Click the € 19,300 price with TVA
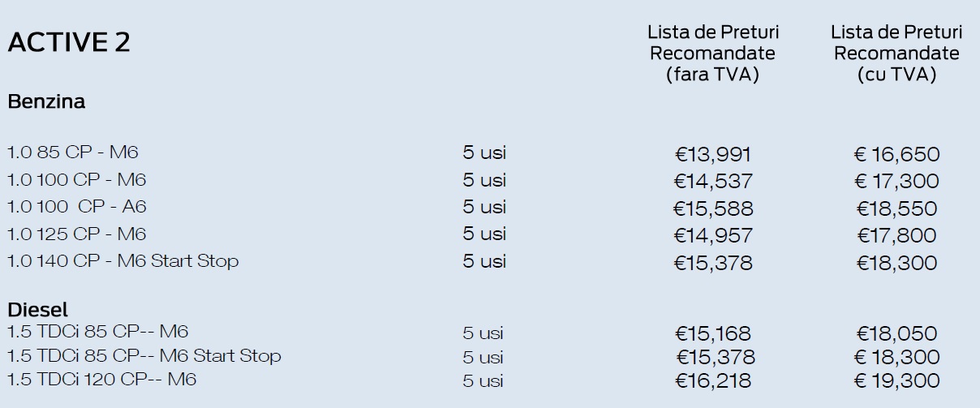The height and width of the screenshot is (408, 980). tap(896, 380)
